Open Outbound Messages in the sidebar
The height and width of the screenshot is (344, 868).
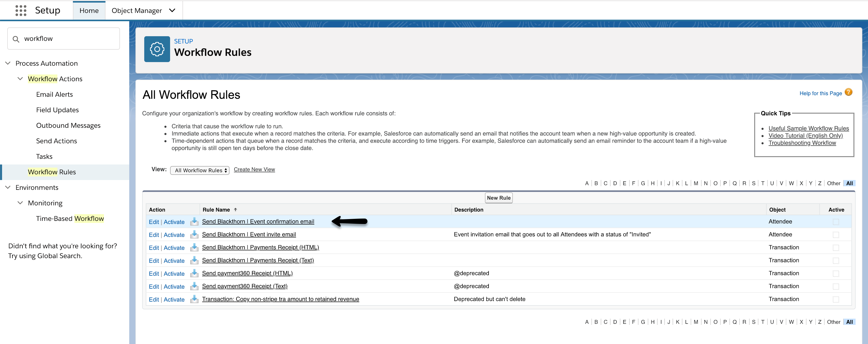(x=68, y=125)
